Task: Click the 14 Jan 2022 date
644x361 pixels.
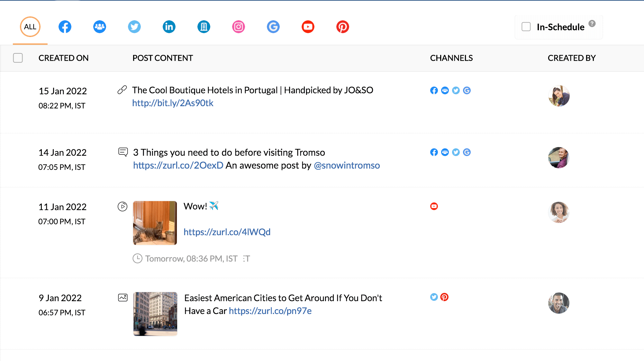Action: [62, 153]
